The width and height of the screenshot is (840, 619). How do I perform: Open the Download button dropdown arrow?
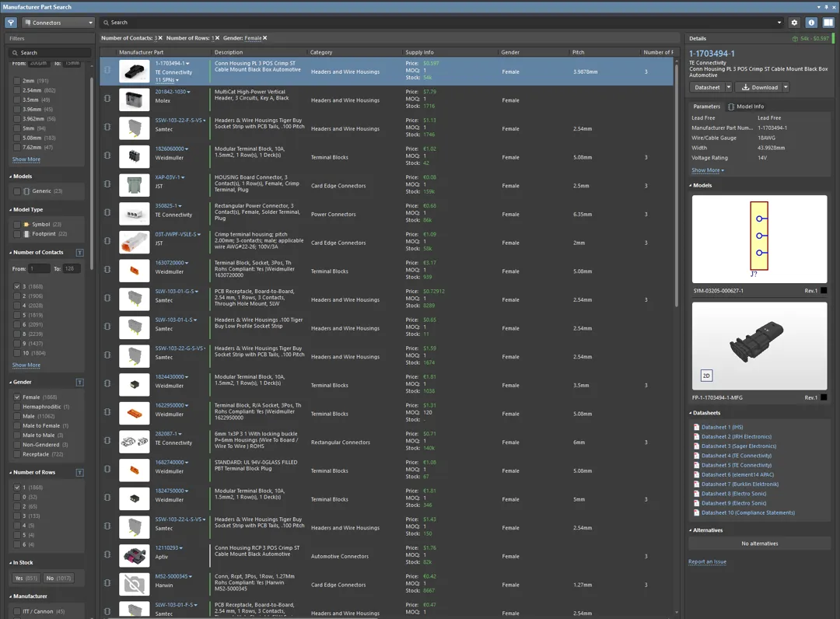click(786, 87)
